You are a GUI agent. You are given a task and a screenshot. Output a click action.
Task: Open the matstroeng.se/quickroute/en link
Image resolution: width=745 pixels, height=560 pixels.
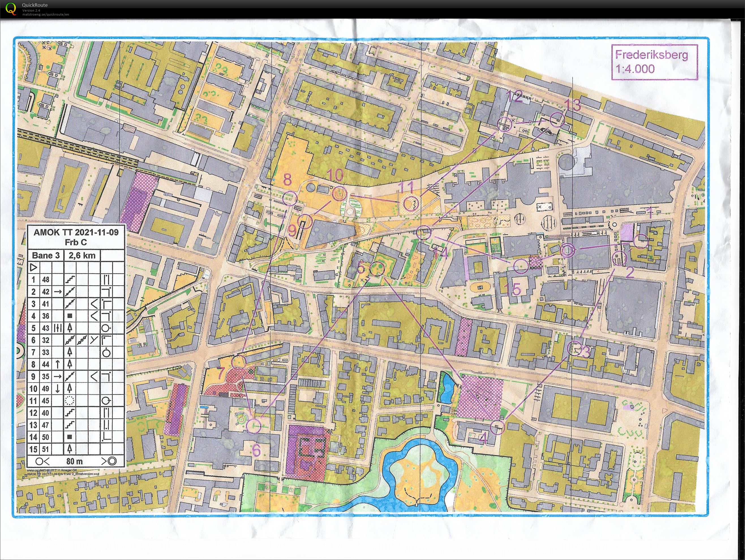click(x=46, y=14)
